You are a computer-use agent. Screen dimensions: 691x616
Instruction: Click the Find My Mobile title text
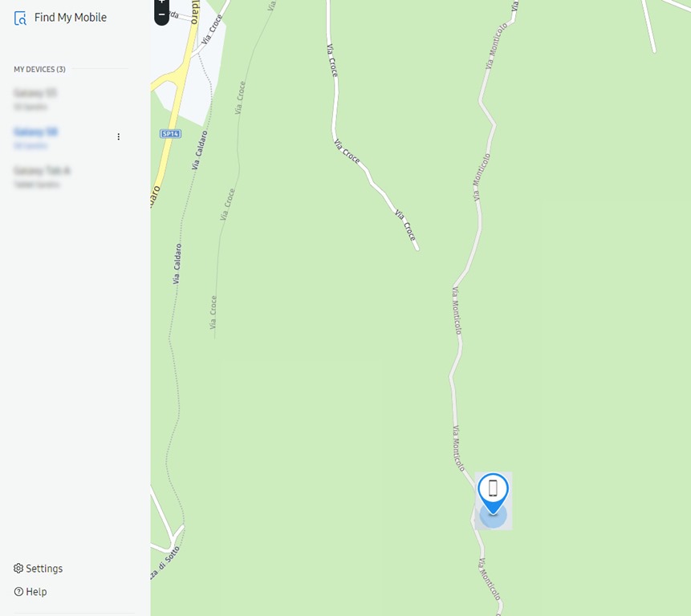coord(71,18)
